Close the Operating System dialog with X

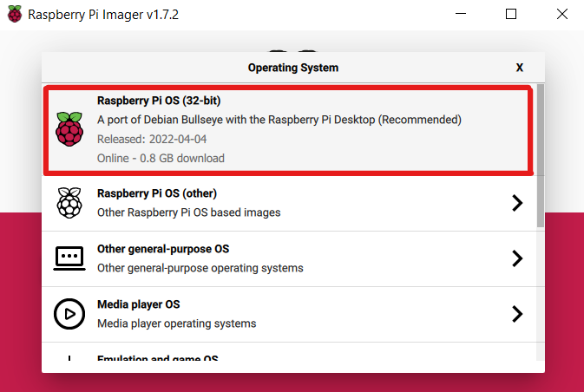coord(520,68)
